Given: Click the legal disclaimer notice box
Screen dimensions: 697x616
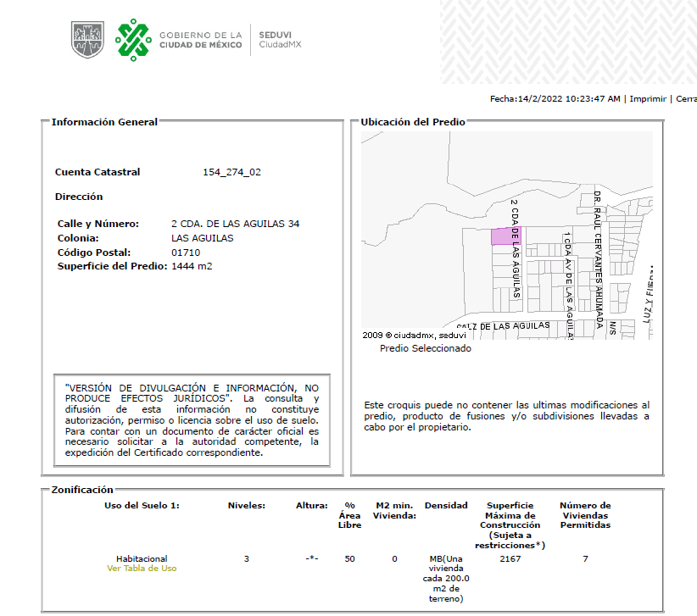Looking at the screenshot, I should tap(192, 420).
